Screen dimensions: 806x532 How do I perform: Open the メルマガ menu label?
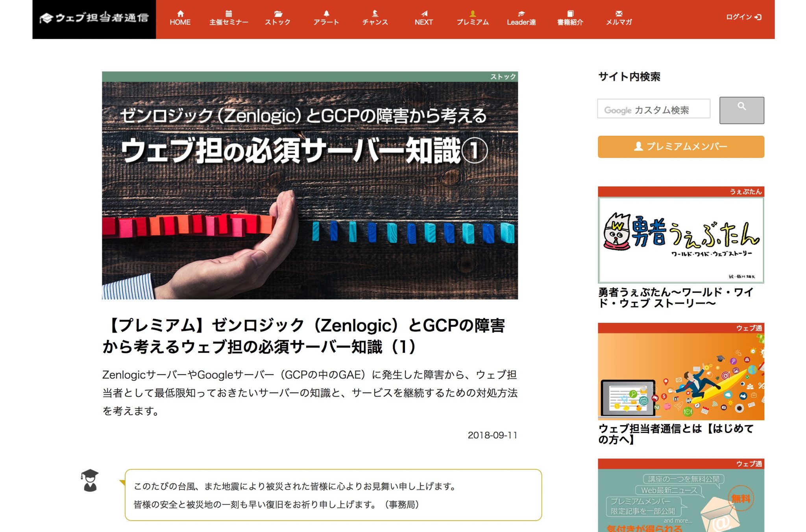[x=619, y=22]
